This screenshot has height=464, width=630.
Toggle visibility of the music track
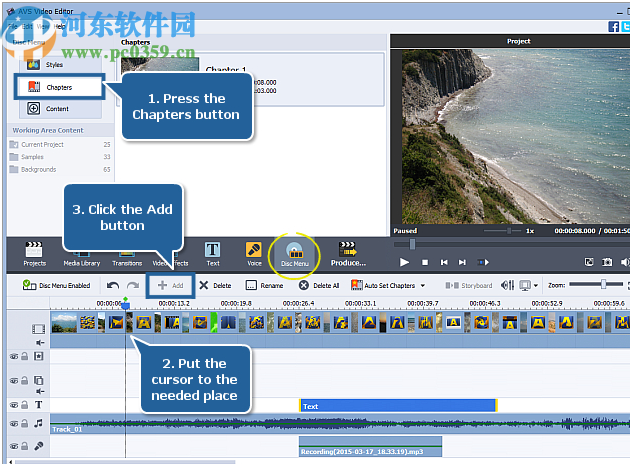(14, 423)
